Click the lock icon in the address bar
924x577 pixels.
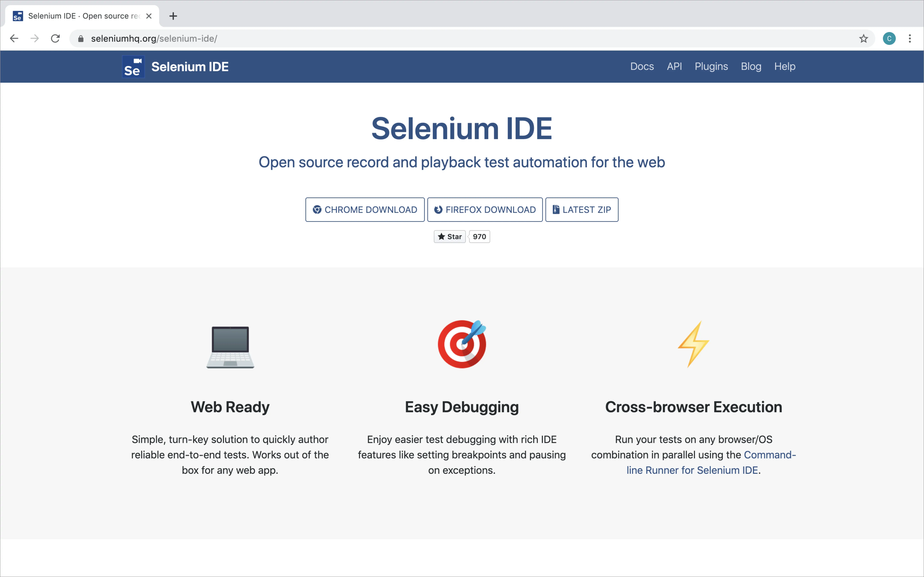tap(81, 38)
